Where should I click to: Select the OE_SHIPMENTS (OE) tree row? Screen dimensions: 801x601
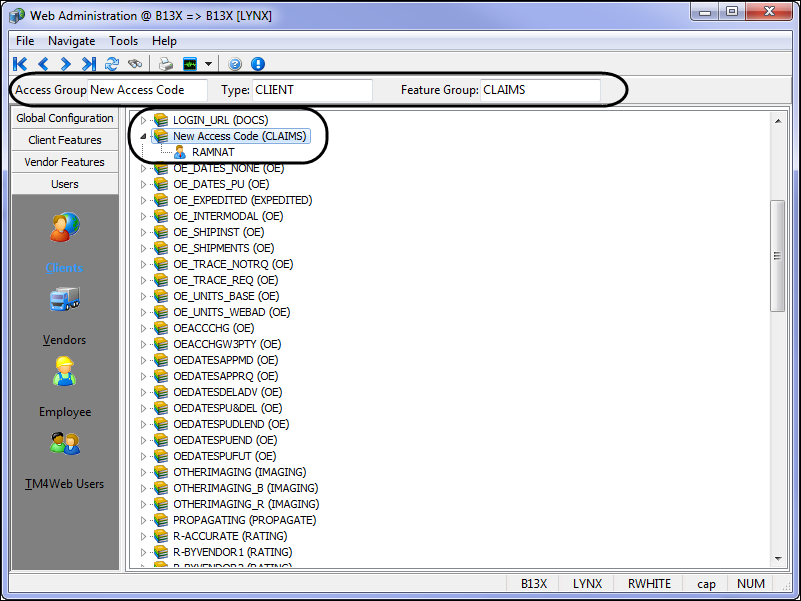224,248
